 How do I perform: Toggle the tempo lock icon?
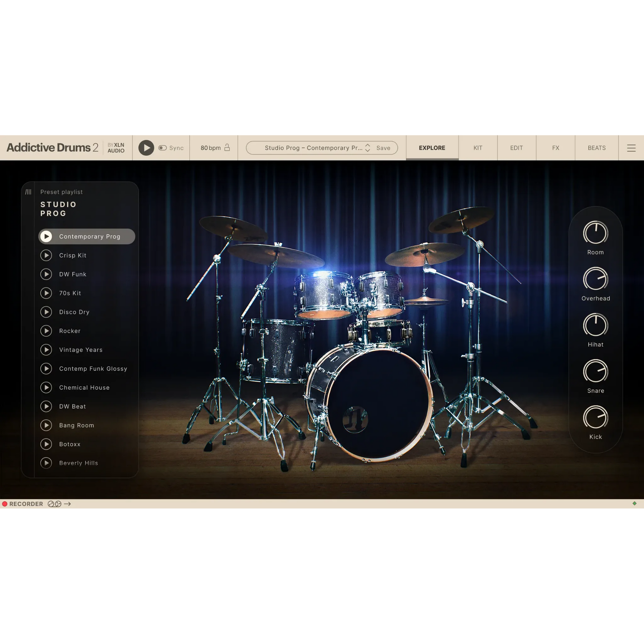(227, 147)
